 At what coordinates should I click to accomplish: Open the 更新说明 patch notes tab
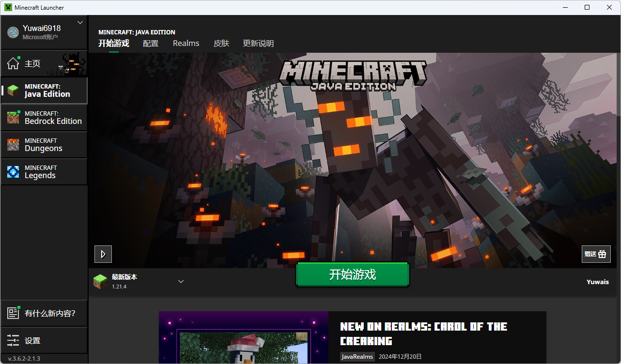pos(258,44)
